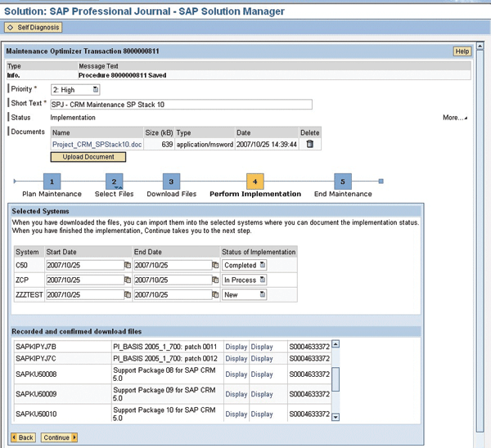The width and height of the screenshot is (491, 448).
Task: Open calendar picker for ZCP Start Date
Action: (x=128, y=280)
